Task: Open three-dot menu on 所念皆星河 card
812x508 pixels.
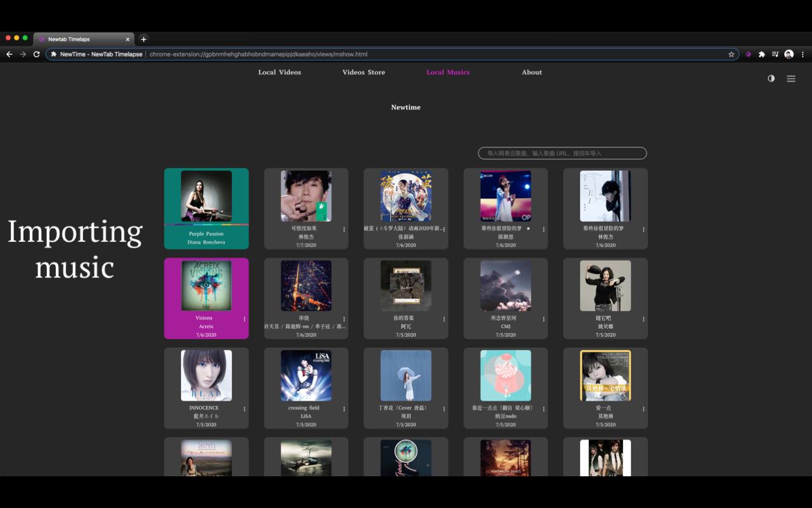Action: pos(544,319)
